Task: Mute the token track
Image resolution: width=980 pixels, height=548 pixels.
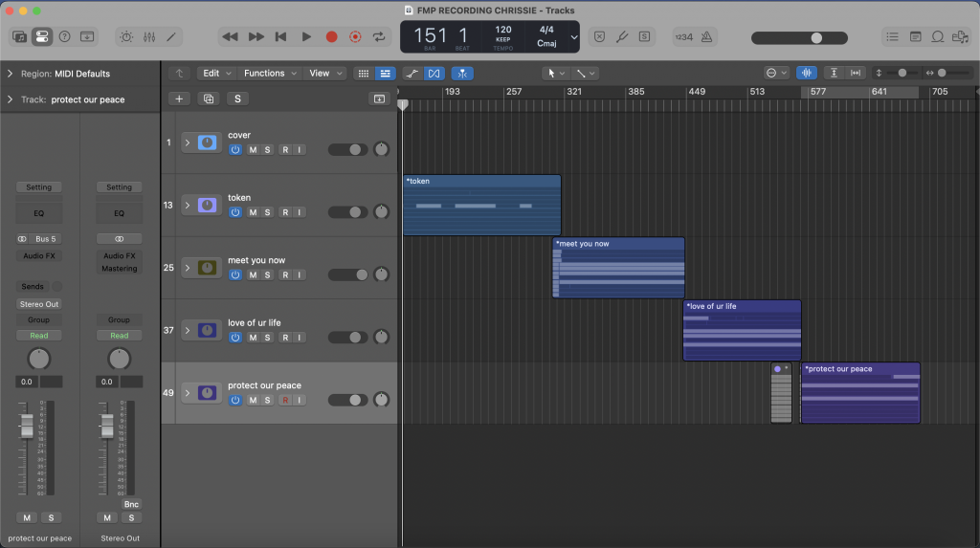Action: pos(253,212)
